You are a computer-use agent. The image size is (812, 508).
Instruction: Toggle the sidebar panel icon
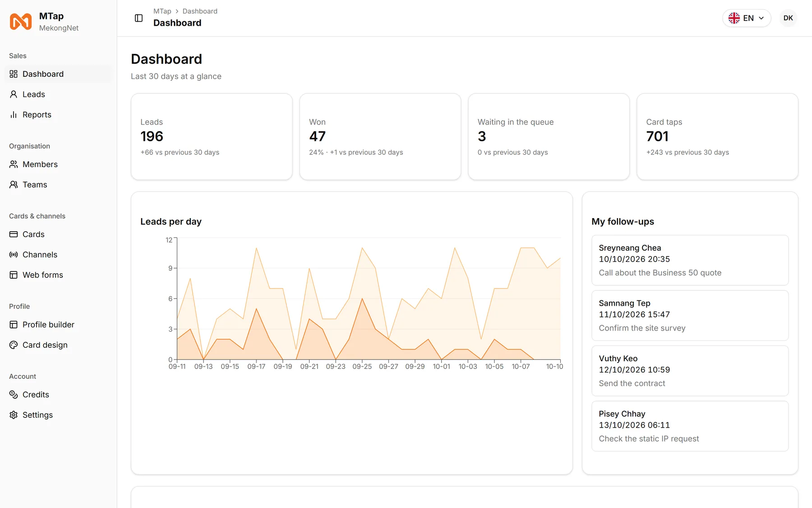(x=139, y=18)
